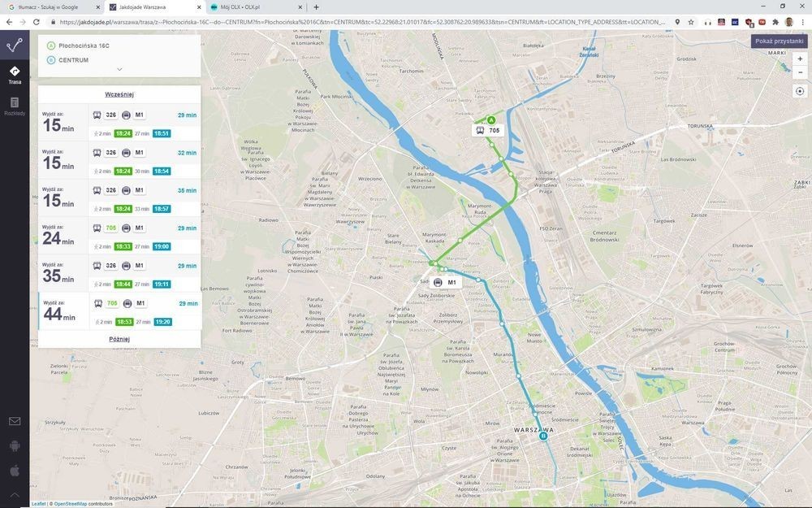Image resolution: width=812 pixels, height=508 pixels.
Task: Open the Apple iOS app icon
Action: point(15,470)
